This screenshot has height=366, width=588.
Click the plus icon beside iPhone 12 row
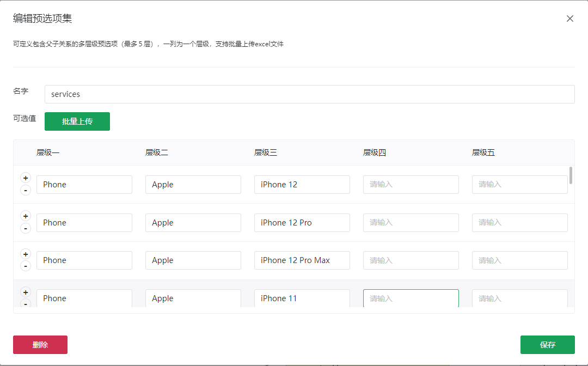[26, 178]
